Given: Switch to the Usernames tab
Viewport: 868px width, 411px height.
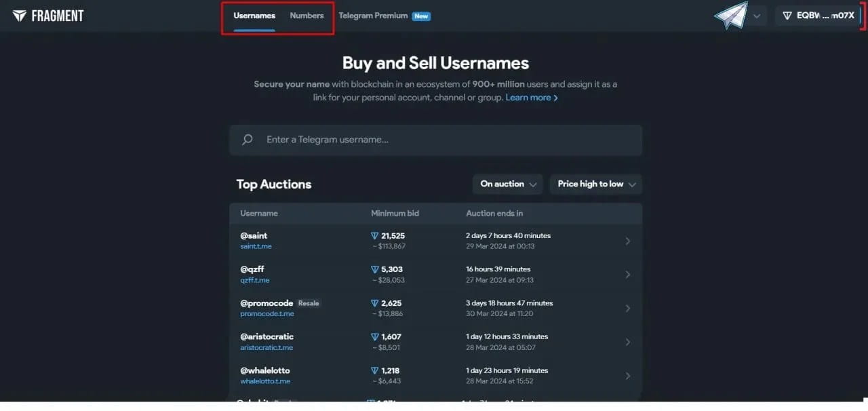Looking at the screenshot, I should [x=254, y=16].
